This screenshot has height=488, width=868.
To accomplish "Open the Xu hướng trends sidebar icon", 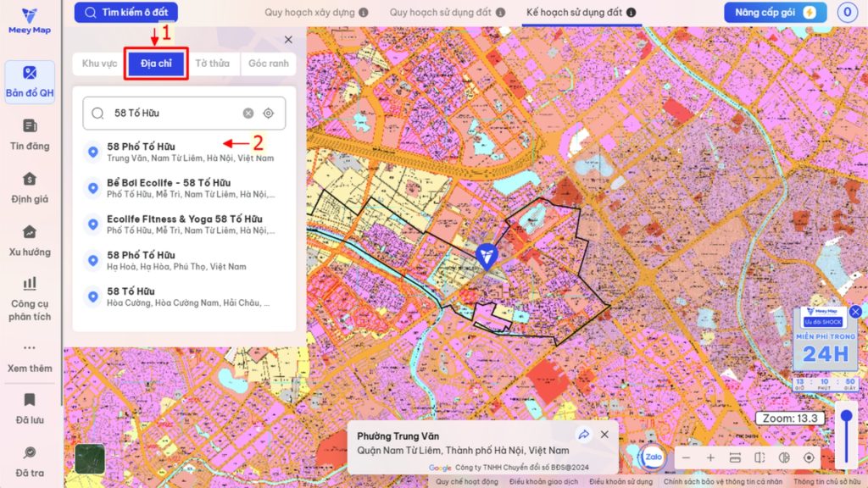I will [30, 240].
